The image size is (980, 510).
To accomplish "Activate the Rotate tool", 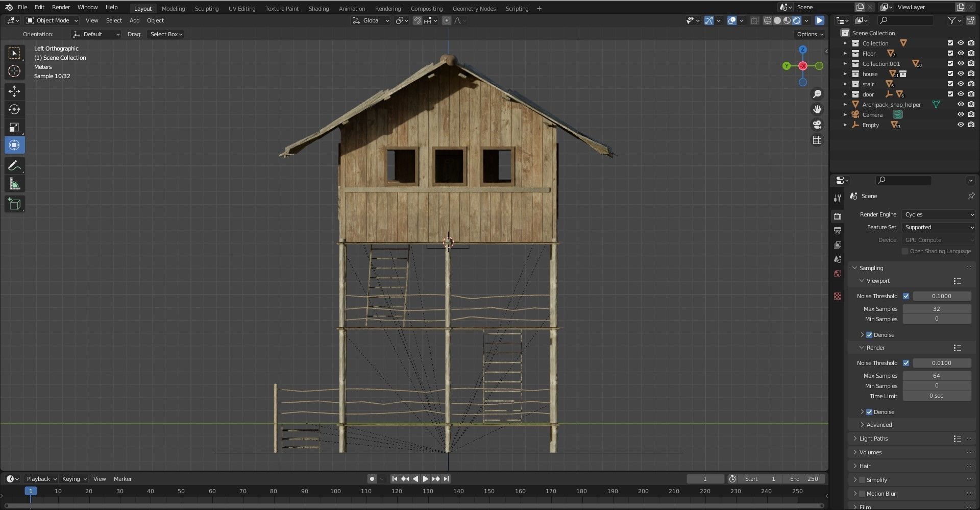I will pyautogui.click(x=14, y=109).
